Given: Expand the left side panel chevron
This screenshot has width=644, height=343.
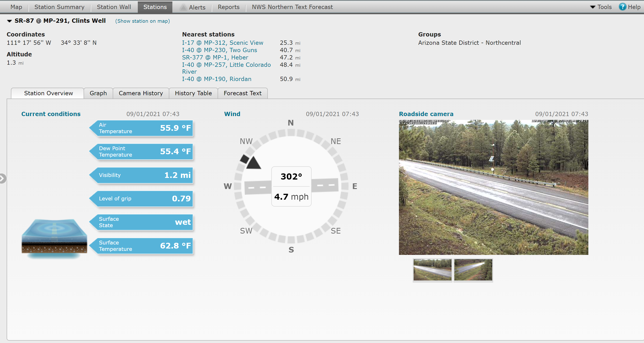Looking at the screenshot, I should pos(3,179).
